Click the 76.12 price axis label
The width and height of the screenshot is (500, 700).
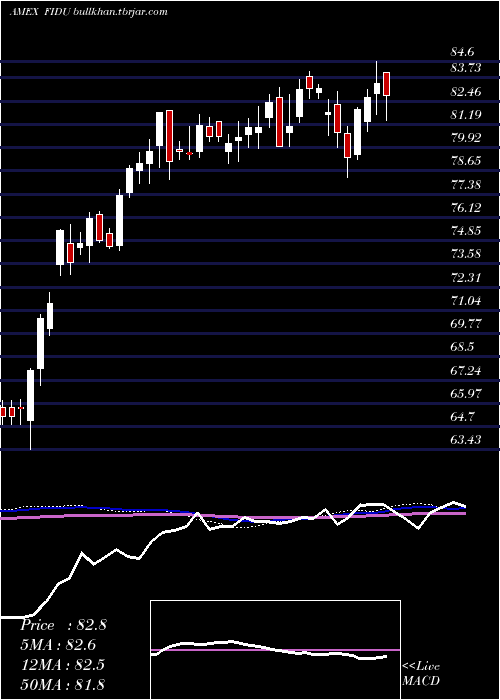[x=466, y=208]
